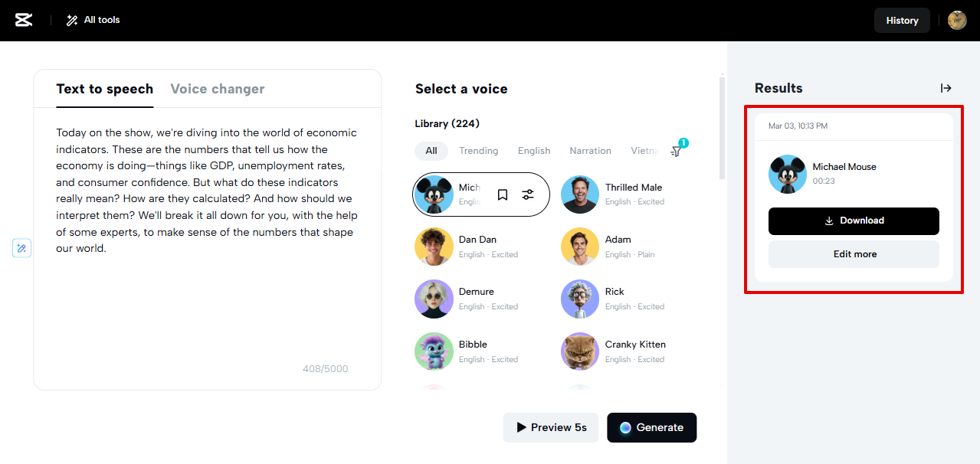Click the AI writer icon beside text box
Image resolution: width=980 pixels, height=464 pixels.
[x=22, y=248]
